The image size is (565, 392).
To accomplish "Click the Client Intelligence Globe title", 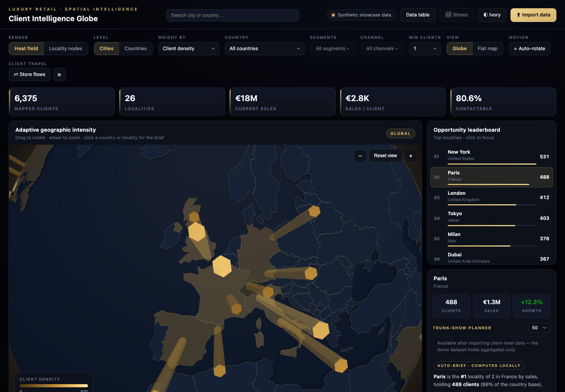I will point(53,19).
